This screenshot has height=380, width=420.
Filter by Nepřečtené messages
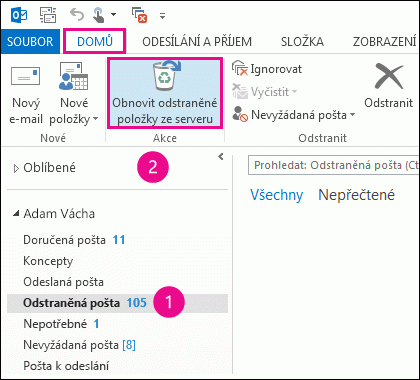tap(356, 195)
